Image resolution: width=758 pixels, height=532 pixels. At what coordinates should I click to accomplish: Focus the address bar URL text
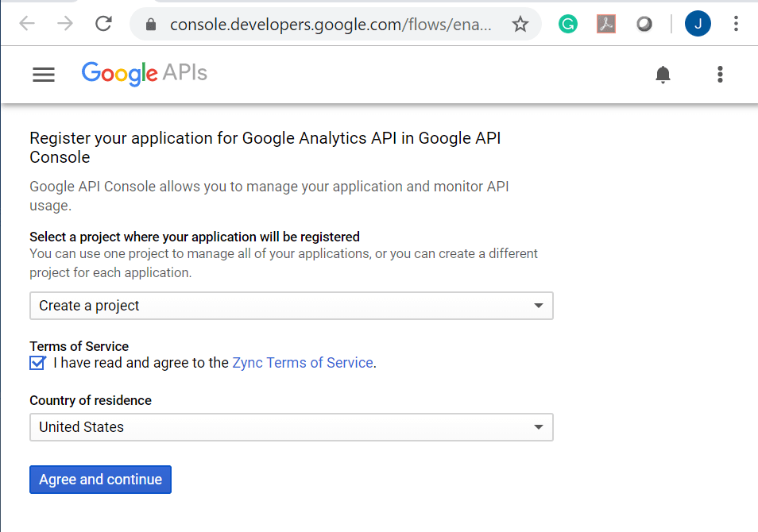coord(331,24)
